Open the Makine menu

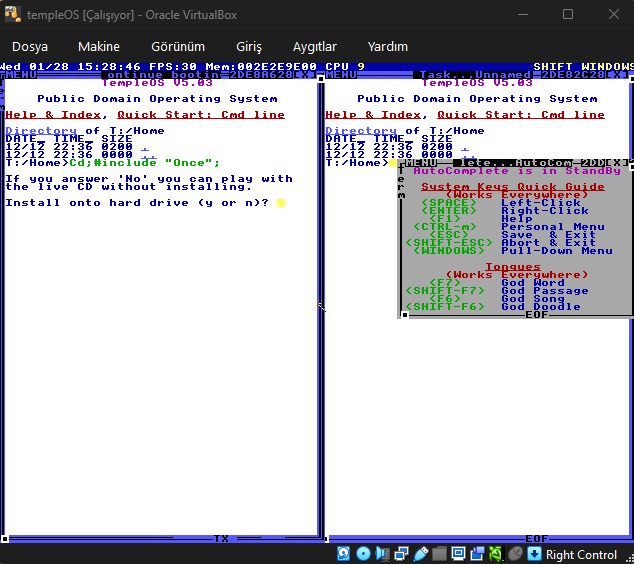(x=99, y=46)
